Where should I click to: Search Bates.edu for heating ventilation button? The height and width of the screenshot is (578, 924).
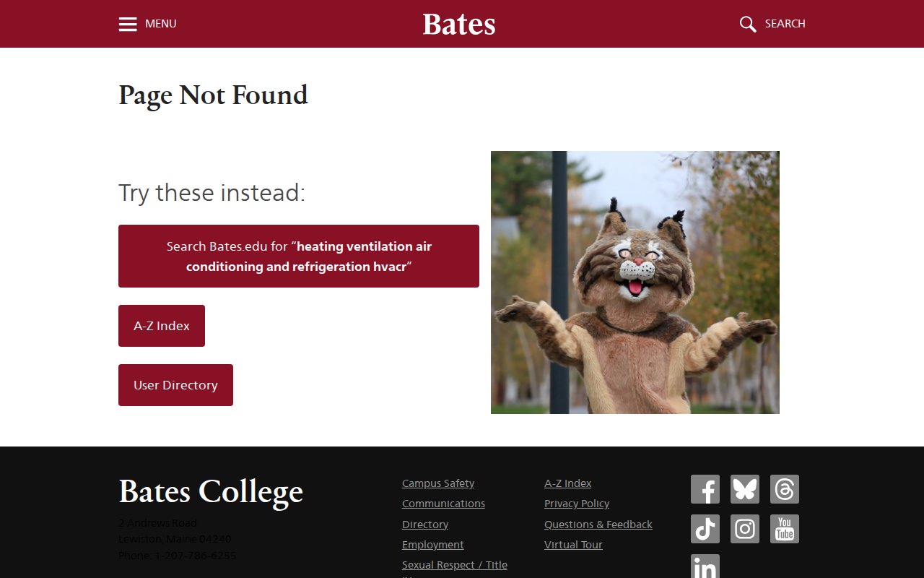(x=298, y=256)
